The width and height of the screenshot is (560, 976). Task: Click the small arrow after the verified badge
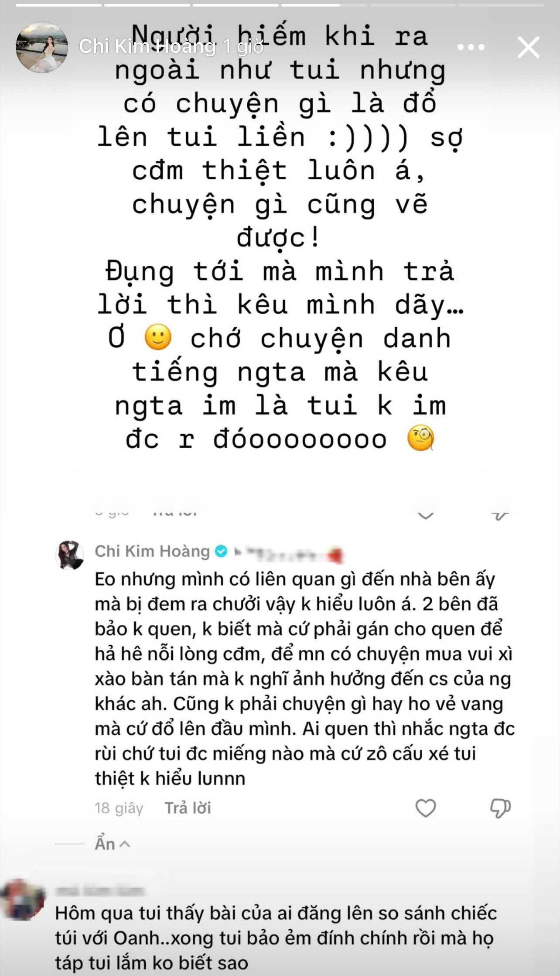point(237,552)
